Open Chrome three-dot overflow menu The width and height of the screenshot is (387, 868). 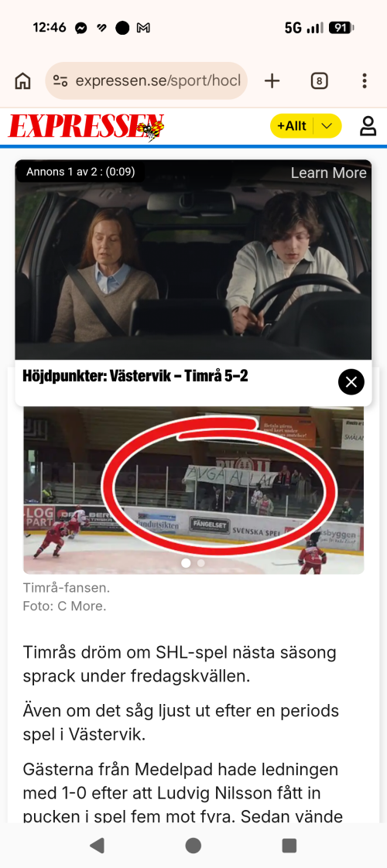tap(364, 80)
